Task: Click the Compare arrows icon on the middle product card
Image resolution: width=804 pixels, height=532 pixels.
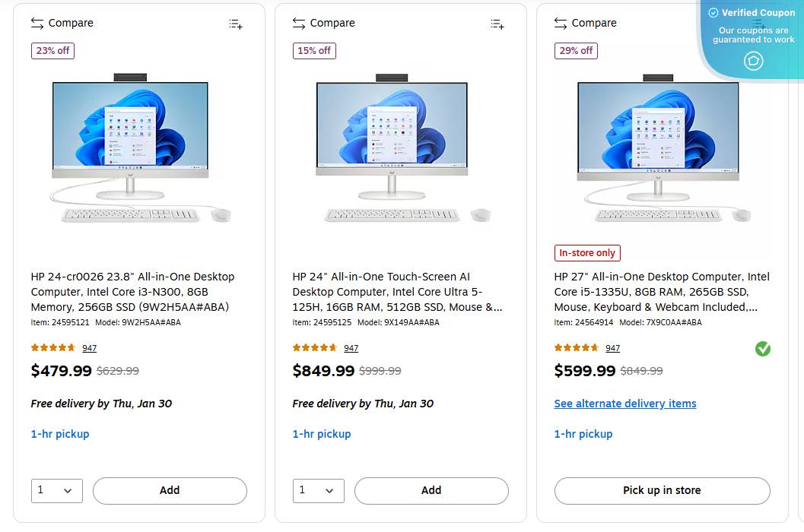Action: (298, 23)
